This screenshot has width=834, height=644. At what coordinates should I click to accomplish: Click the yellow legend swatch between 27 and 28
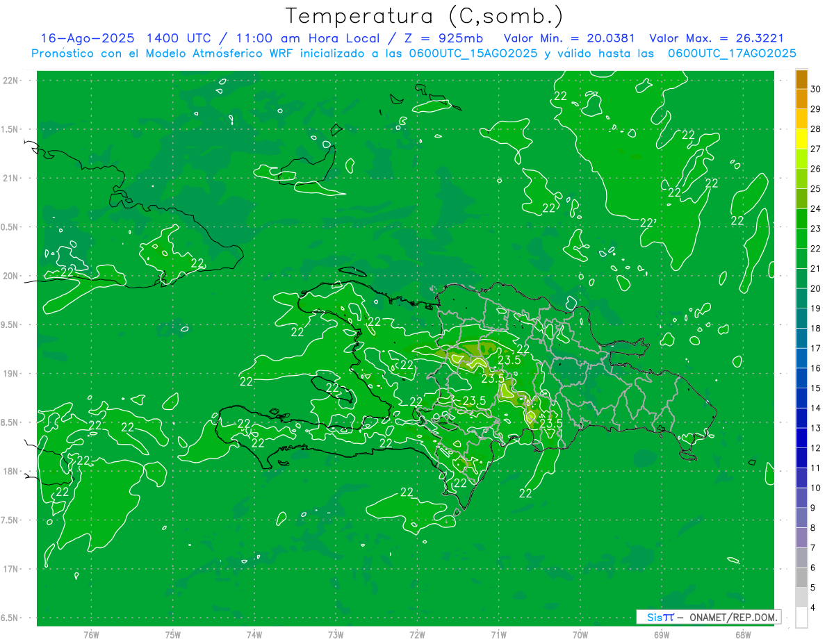(x=801, y=139)
